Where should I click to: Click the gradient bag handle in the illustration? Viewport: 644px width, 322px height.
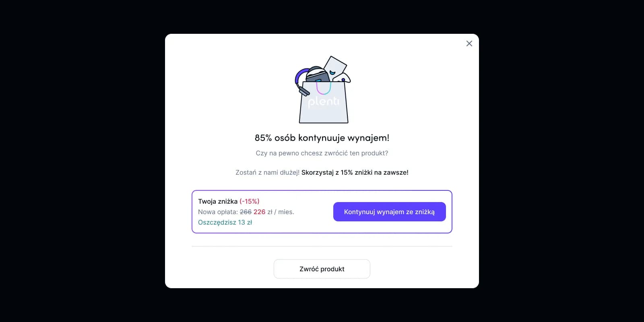point(323,88)
